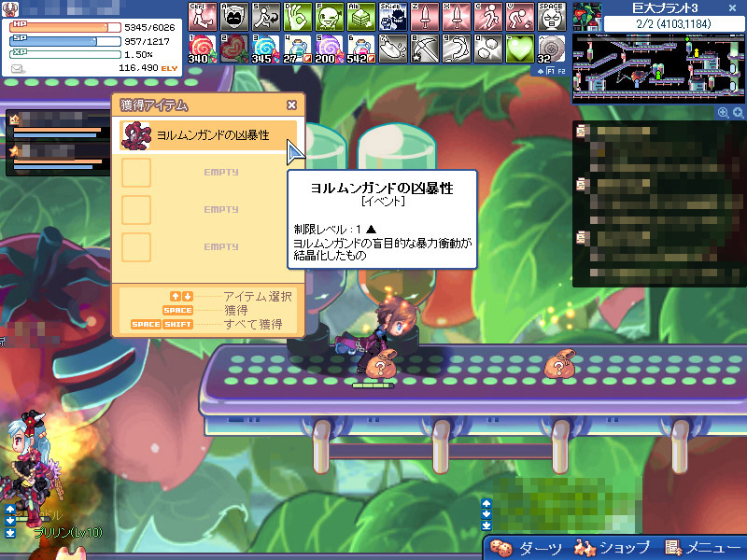Select the Z key sword skill
The width and height of the screenshot is (747, 560).
(x=425, y=16)
